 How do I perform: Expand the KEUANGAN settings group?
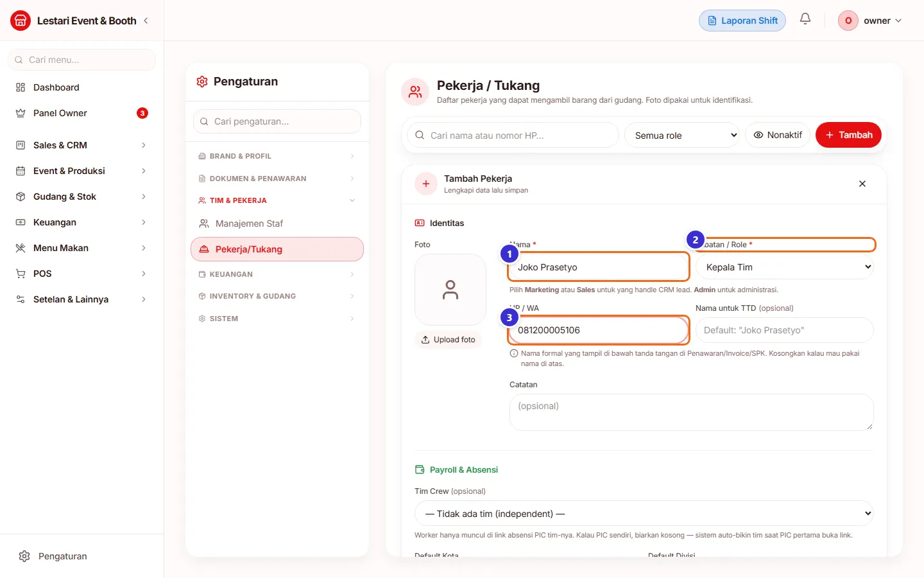click(277, 274)
